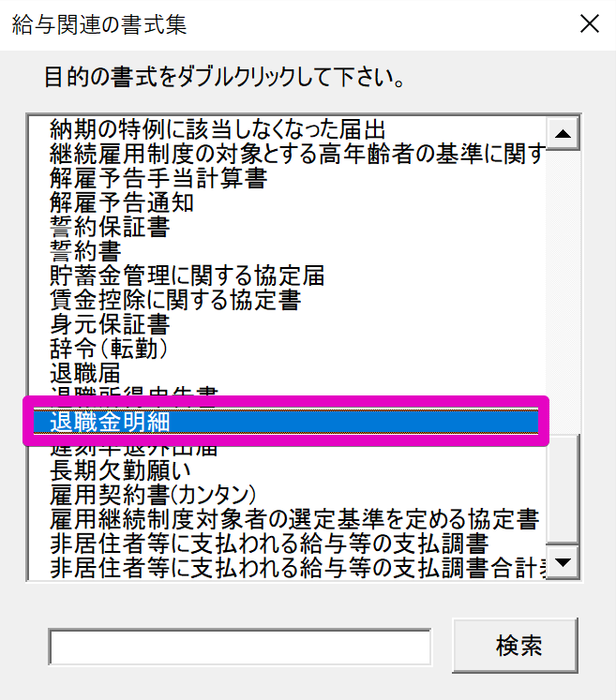Screen dimensions: 616x700
Task: Select 解雇予告手当計算書 in the list
Action: 158,178
